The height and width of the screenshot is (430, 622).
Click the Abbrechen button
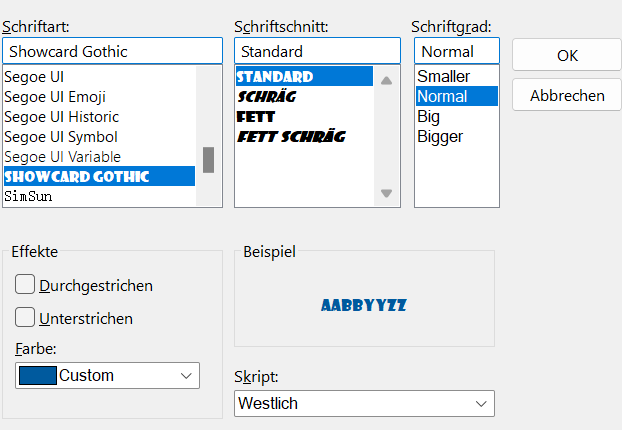(x=567, y=96)
